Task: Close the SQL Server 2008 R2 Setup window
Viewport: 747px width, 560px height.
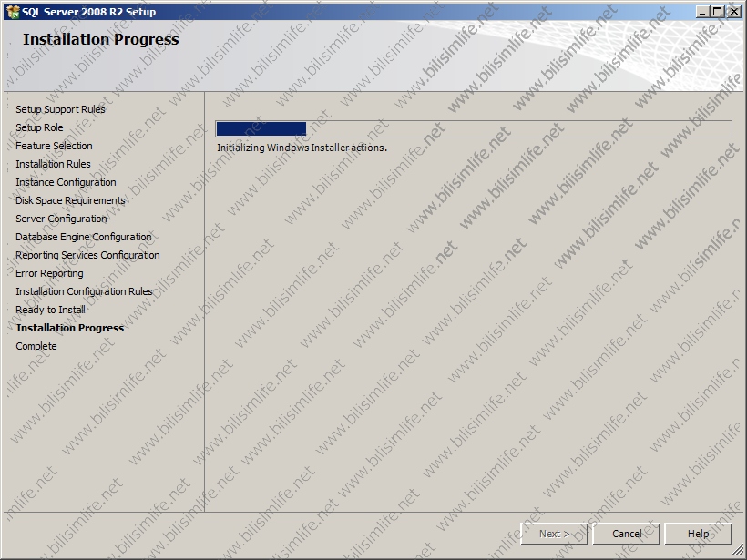Action: tap(734, 12)
